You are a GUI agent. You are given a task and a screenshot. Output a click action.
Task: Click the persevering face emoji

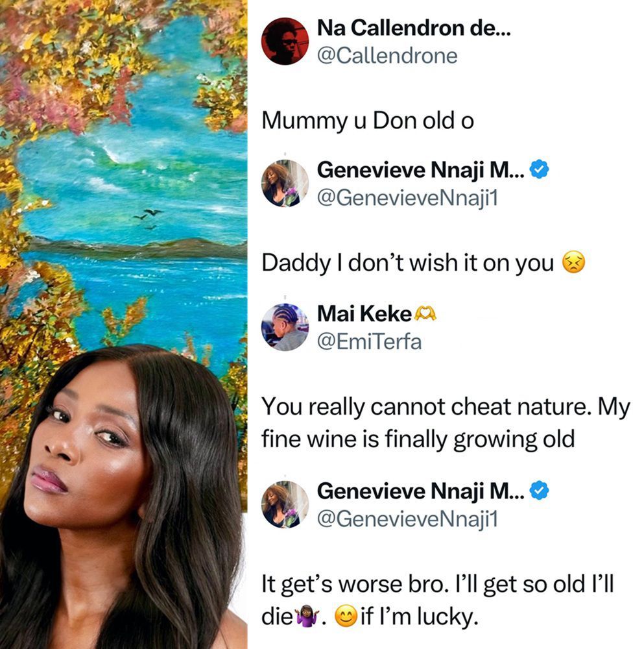(x=574, y=262)
